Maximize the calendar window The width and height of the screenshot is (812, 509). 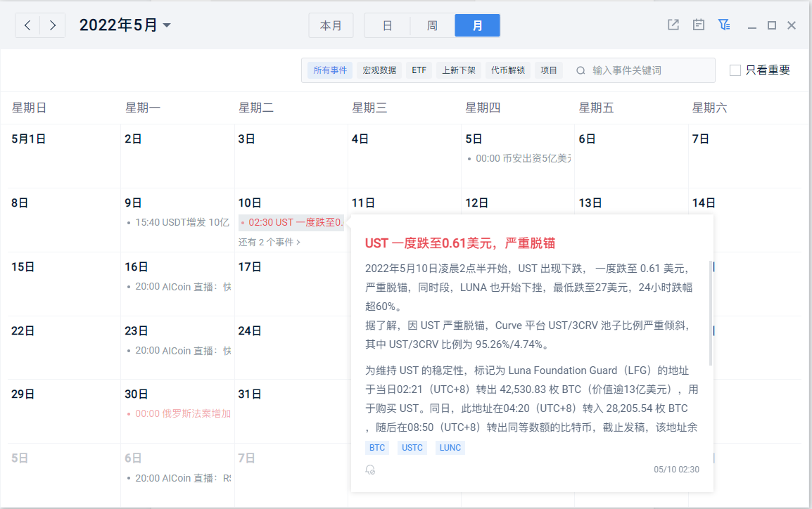coord(772,25)
